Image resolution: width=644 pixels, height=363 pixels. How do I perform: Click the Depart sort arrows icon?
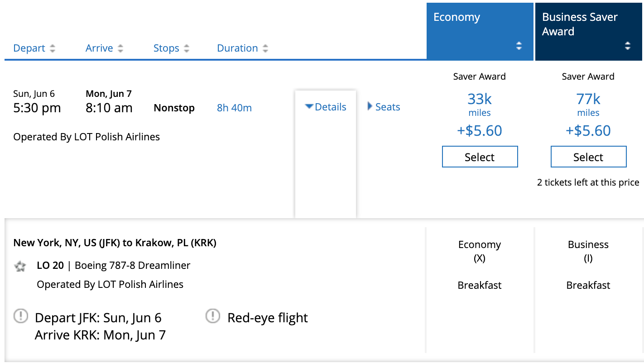point(53,48)
